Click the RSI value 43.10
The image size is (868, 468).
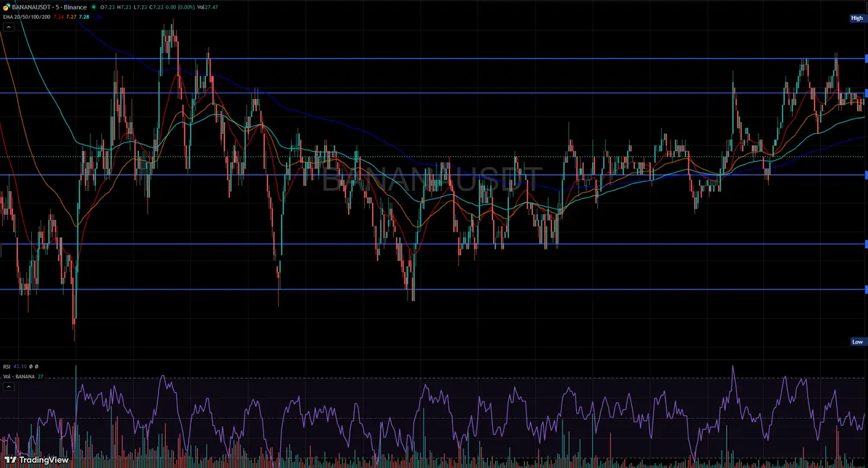pos(20,366)
